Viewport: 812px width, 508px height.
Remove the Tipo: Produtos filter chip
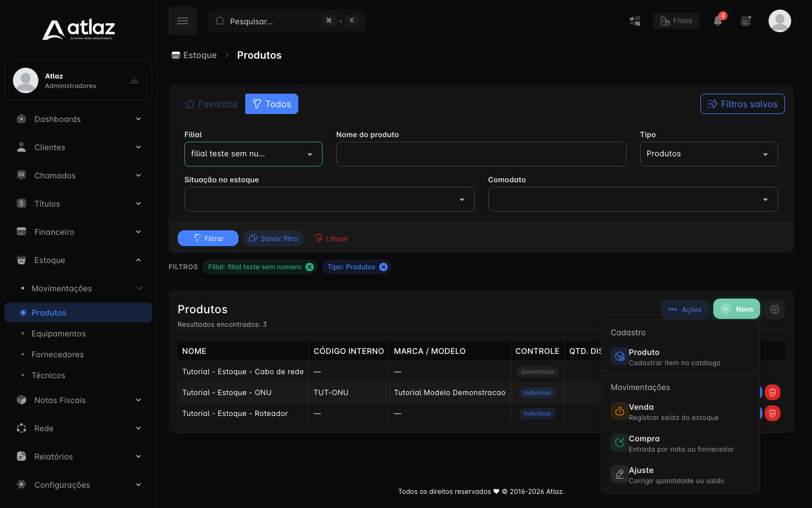383,267
